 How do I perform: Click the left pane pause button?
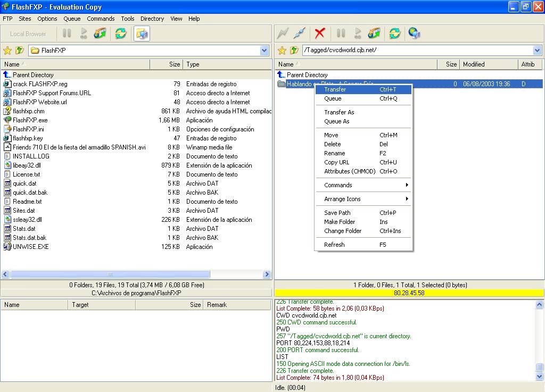67,34
